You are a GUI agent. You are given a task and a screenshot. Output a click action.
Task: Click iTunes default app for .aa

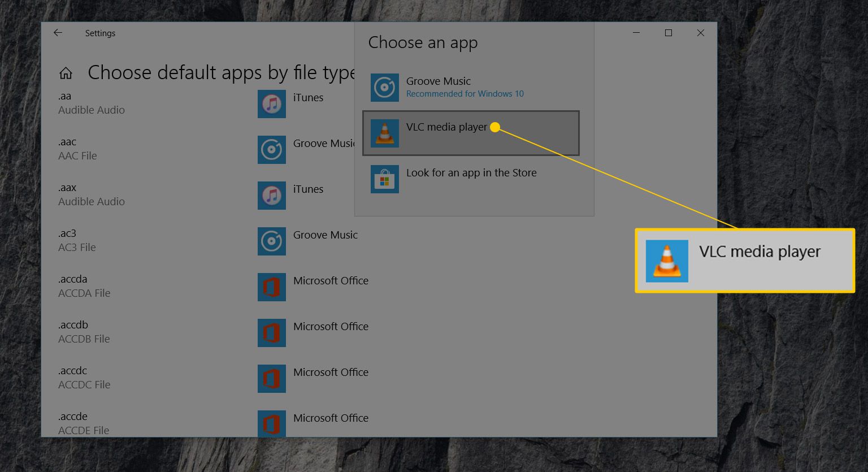308,97
